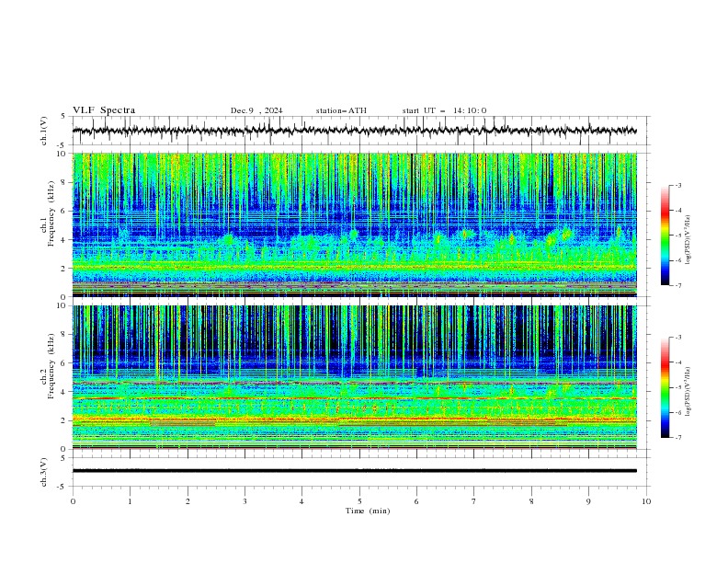Click the 'start UT = 14:10:0' label
Screen dimensions: 728x563
click(444, 110)
